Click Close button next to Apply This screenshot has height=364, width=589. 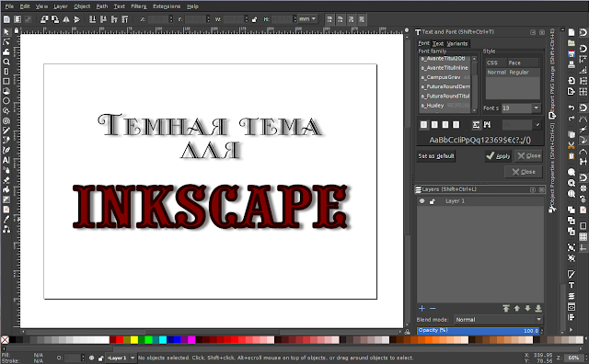tap(529, 156)
